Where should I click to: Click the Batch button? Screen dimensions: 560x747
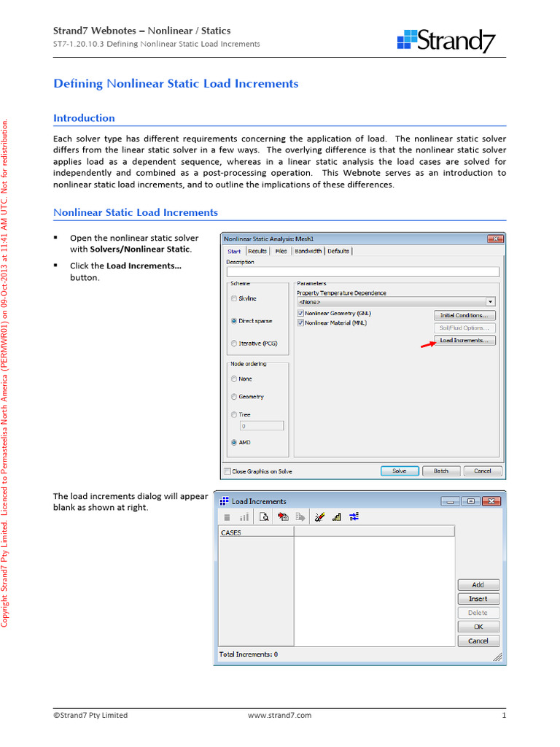tap(441, 471)
